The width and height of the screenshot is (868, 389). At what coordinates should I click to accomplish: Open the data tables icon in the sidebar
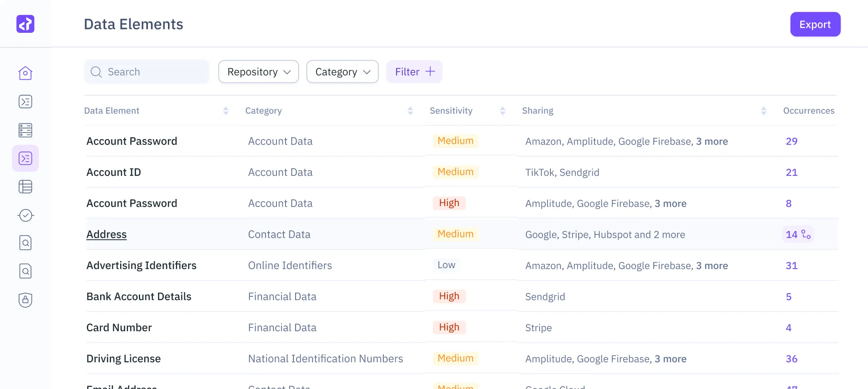[x=25, y=187]
